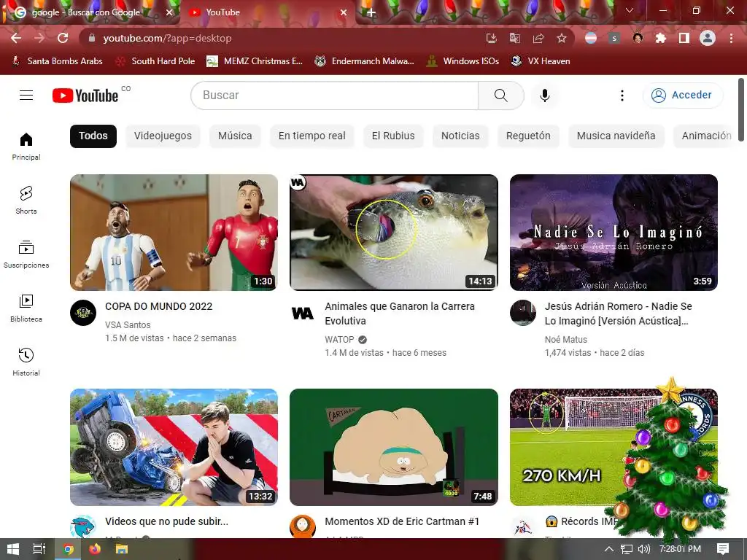Go back in browser

coord(16,38)
